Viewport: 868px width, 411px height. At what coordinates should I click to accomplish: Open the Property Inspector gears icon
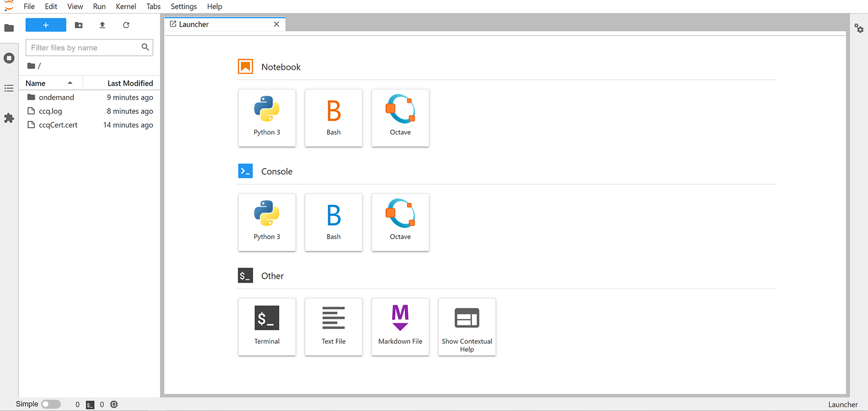pos(859,28)
